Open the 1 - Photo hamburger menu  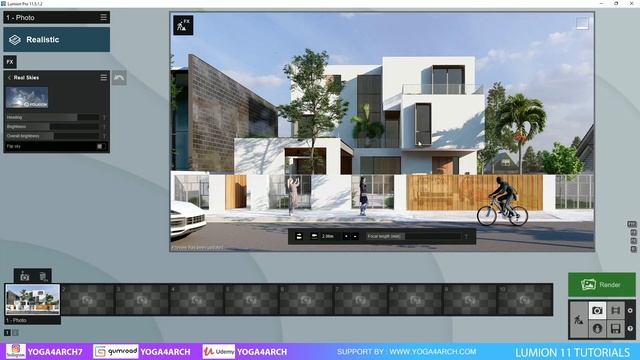(x=104, y=17)
